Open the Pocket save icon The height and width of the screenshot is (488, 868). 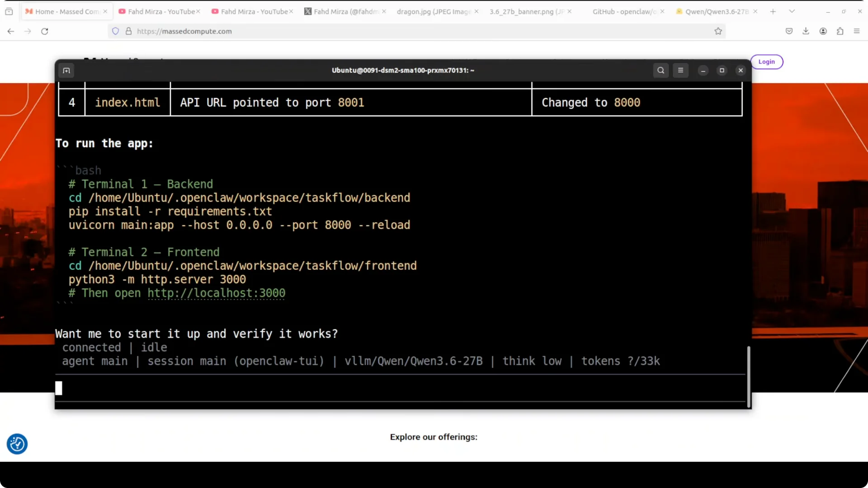click(x=789, y=31)
